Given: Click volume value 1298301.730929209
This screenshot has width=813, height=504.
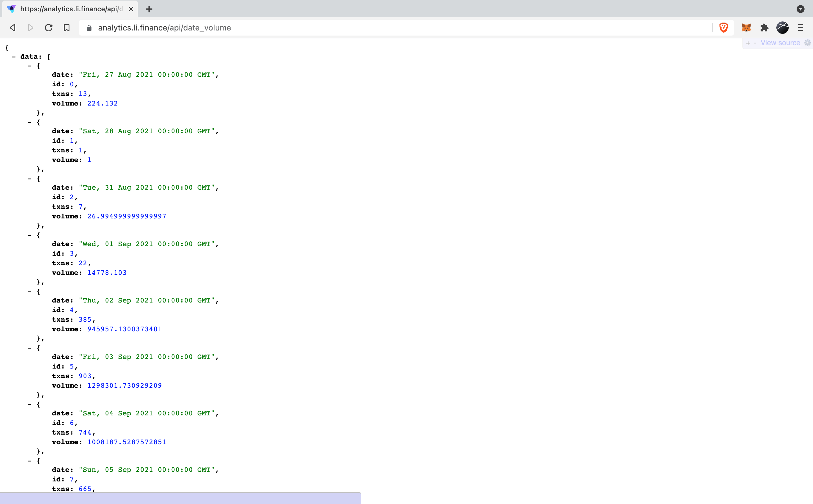Looking at the screenshot, I should pyautogui.click(x=124, y=386).
